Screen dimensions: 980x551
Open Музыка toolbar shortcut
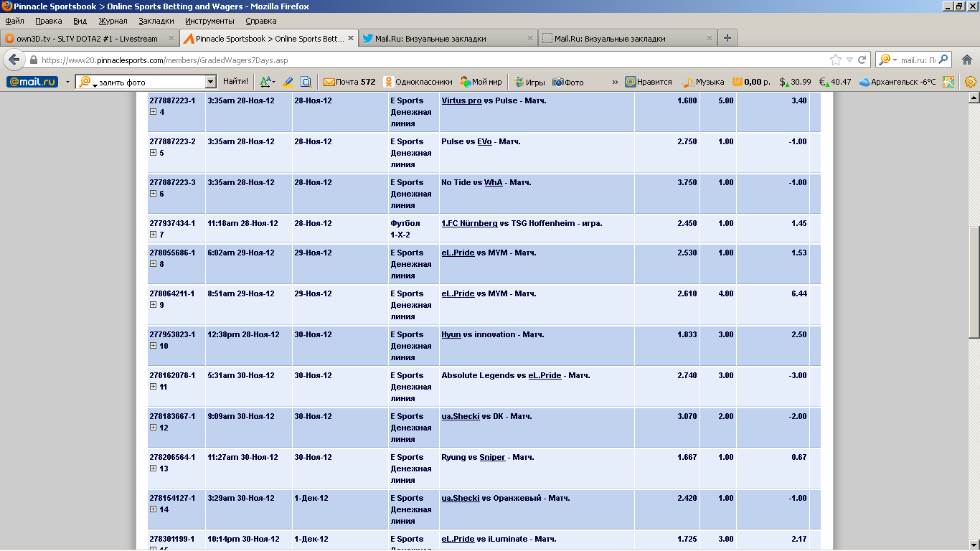(703, 82)
